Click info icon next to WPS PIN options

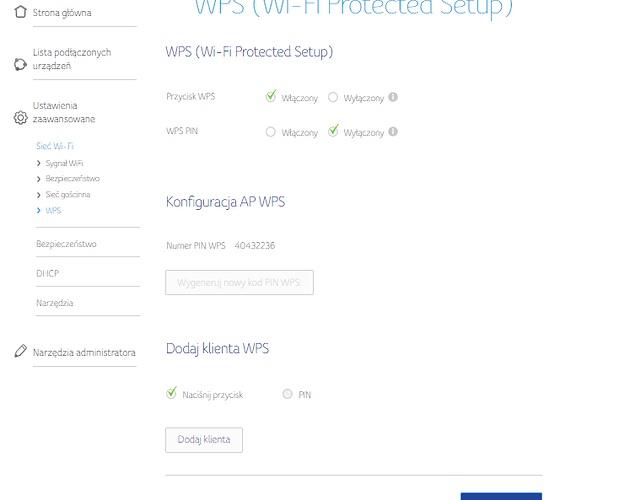click(393, 131)
